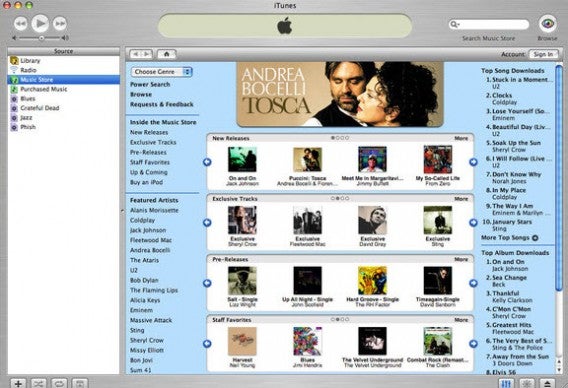Select Radio in Source list

(28, 70)
